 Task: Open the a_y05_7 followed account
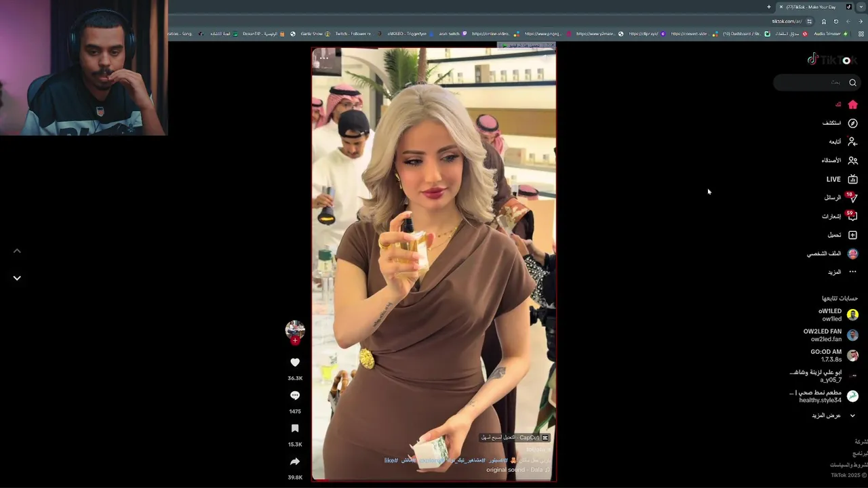pyautogui.click(x=824, y=375)
